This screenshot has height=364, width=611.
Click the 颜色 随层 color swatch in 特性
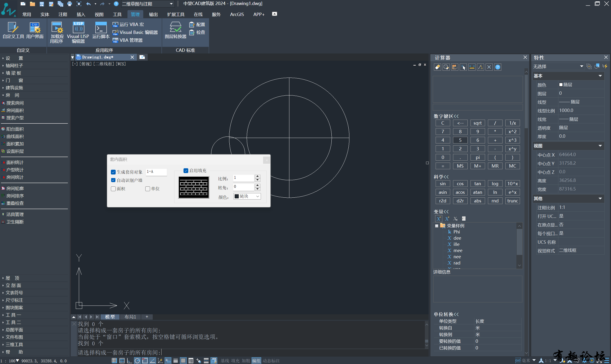(x=561, y=85)
